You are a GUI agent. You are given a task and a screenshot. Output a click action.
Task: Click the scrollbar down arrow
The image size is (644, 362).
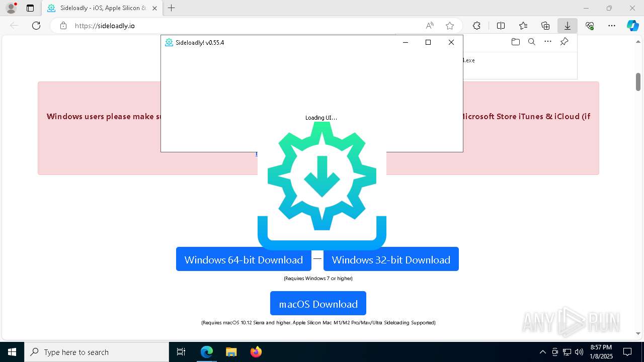point(638,333)
